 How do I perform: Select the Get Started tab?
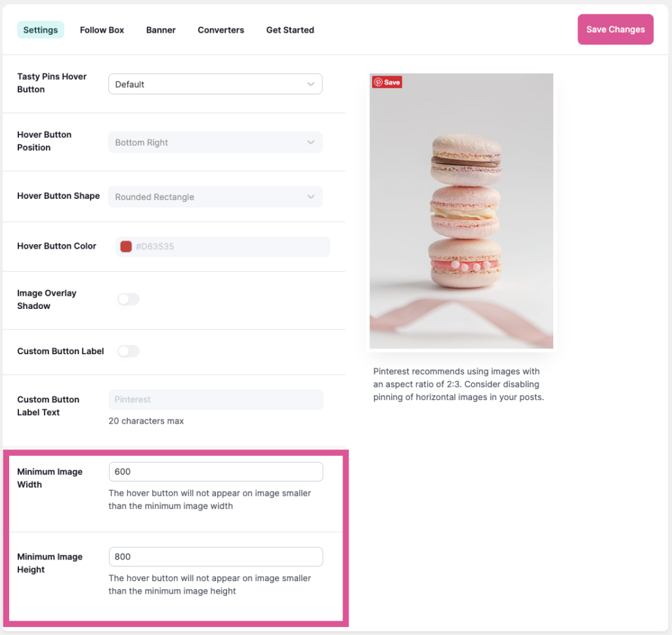[x=290, y=30]
